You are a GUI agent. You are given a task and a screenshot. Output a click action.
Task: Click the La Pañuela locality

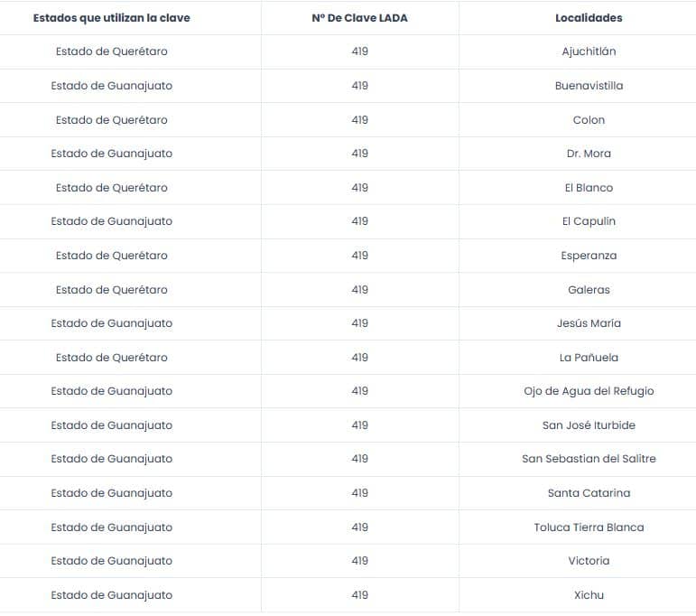pyautogui.click(x=589, y=358)
